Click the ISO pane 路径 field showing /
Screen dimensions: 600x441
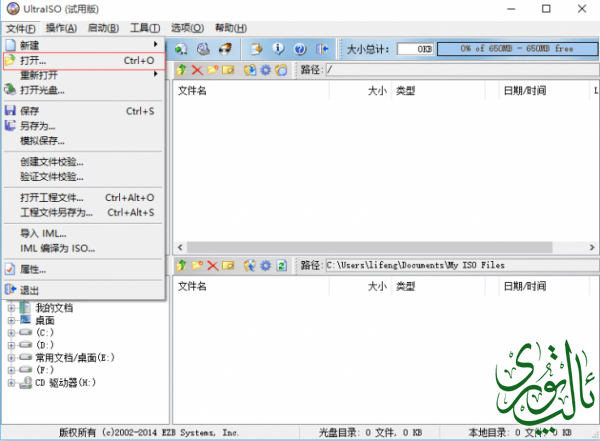point(462,70)
